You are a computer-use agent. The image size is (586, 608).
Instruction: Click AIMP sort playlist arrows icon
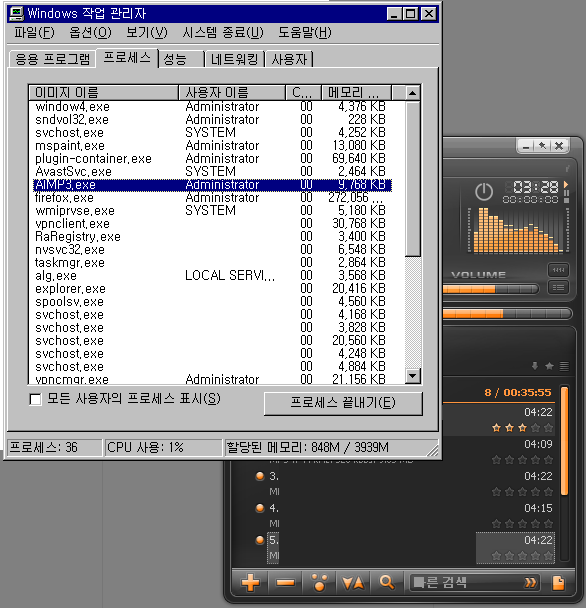[353, 582]
